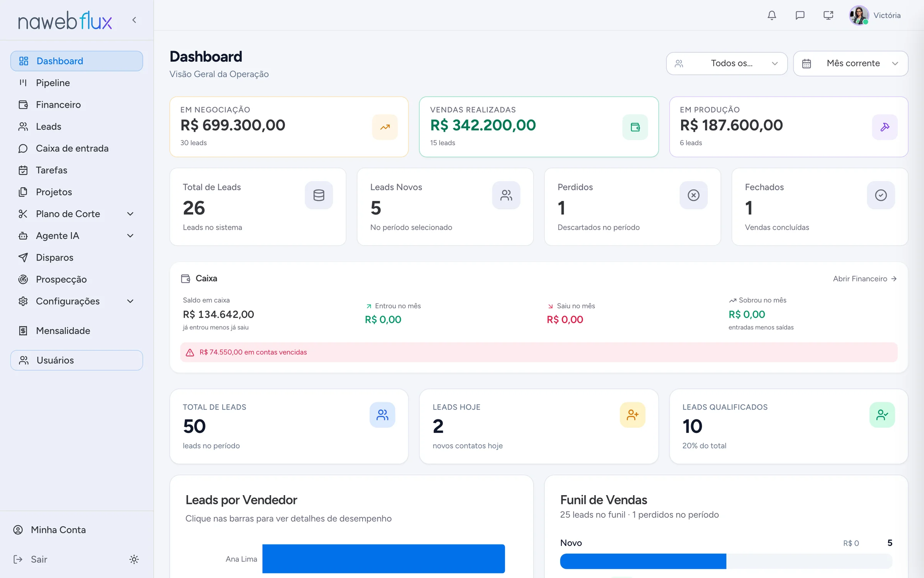Click the Mensalidade receipt icon
The width and height of the screenshot is (924, 578).
23,331
